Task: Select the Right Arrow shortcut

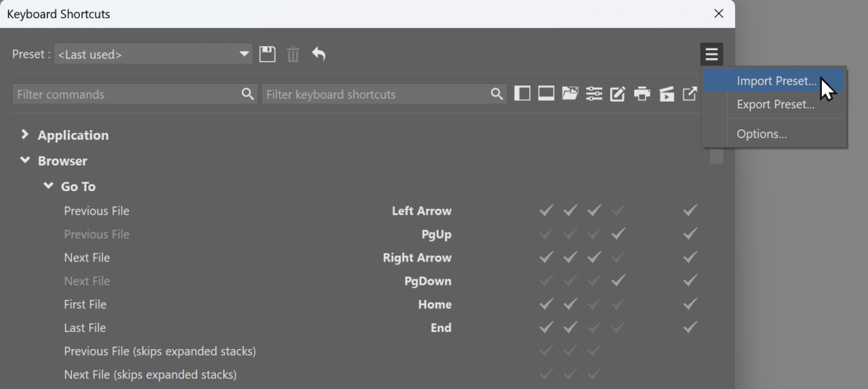Action: click(417, 258)
